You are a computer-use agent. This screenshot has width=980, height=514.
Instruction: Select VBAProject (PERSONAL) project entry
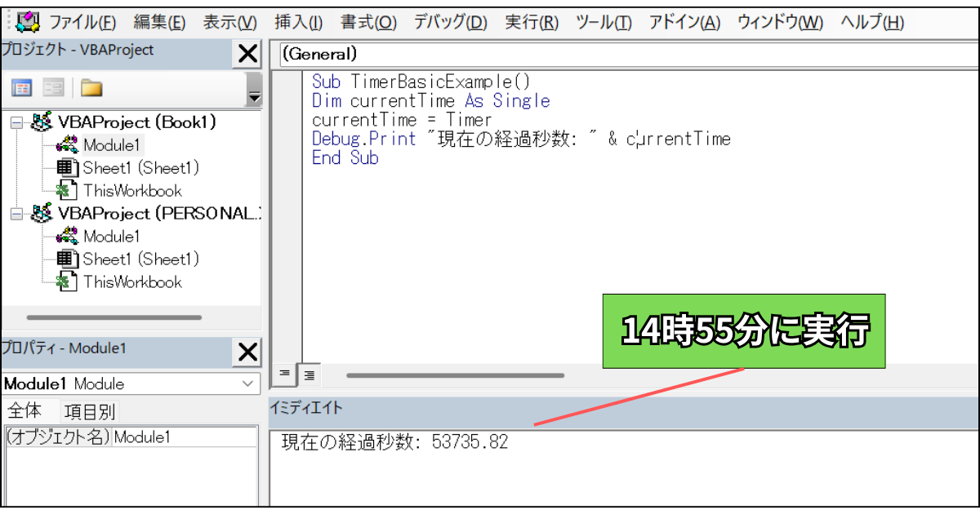pos(160,214)
